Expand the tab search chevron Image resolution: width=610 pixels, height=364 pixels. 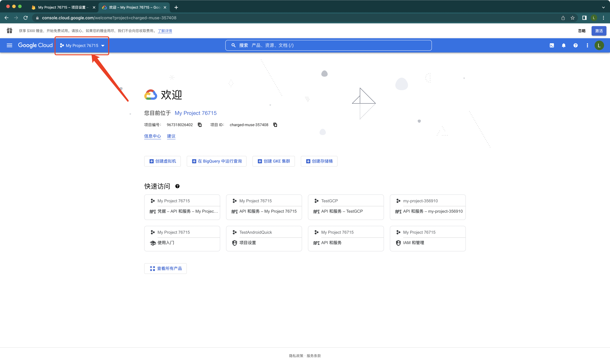[603, 7]
